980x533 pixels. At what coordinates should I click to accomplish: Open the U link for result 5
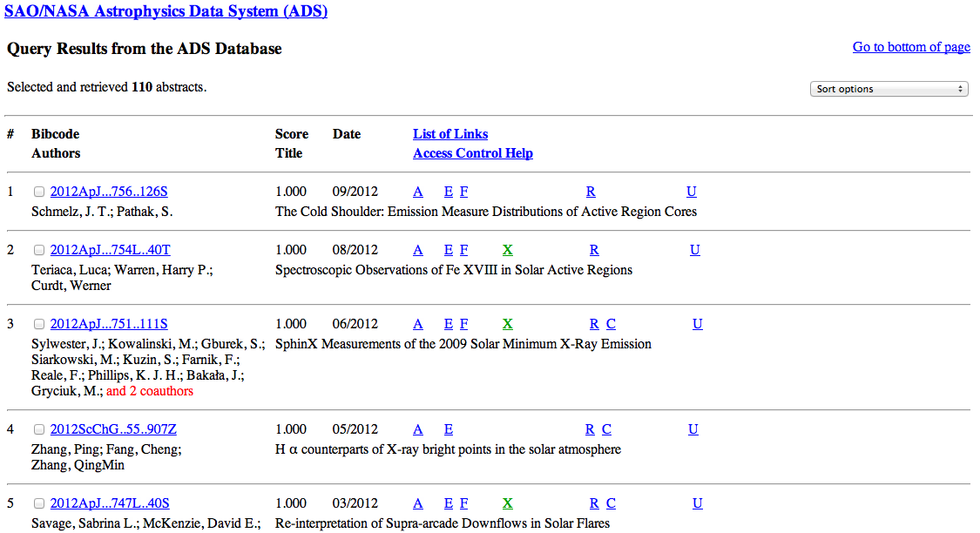(698, 503)
